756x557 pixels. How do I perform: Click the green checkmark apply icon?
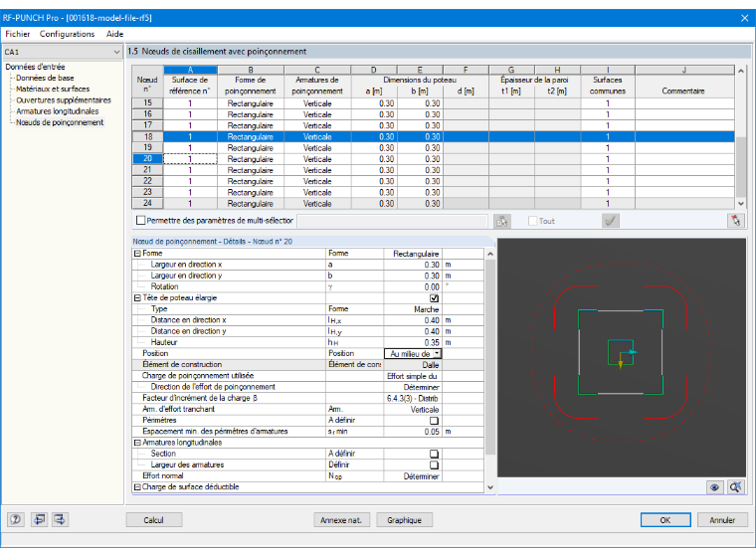coord(611,221)
